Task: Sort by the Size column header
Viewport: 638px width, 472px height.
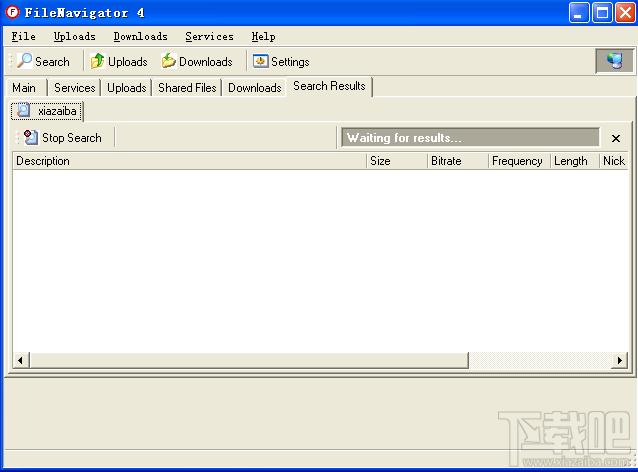Action: [x=397, y=161]
